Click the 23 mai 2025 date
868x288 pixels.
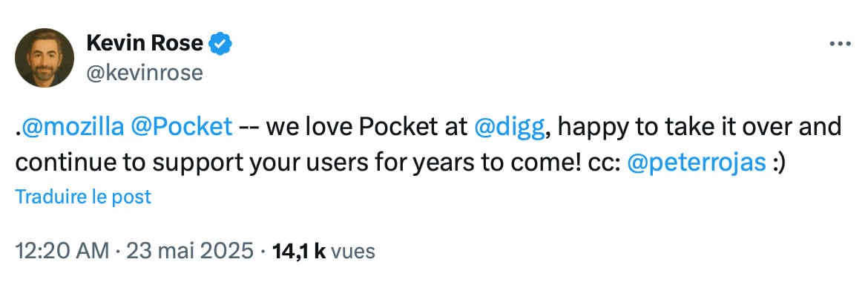[x=190, y=251]
